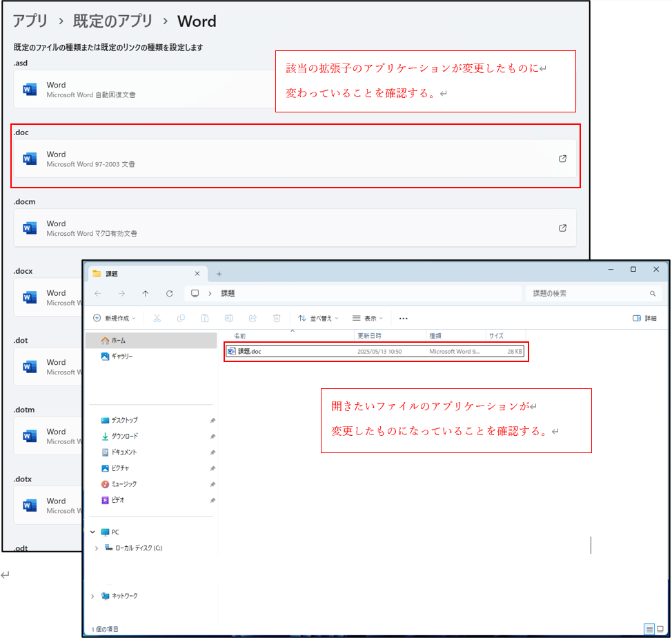This screenshot has height=640, width=672.
Task: Click the Share icon in Explorer toolbar
Action: [253, 318]
